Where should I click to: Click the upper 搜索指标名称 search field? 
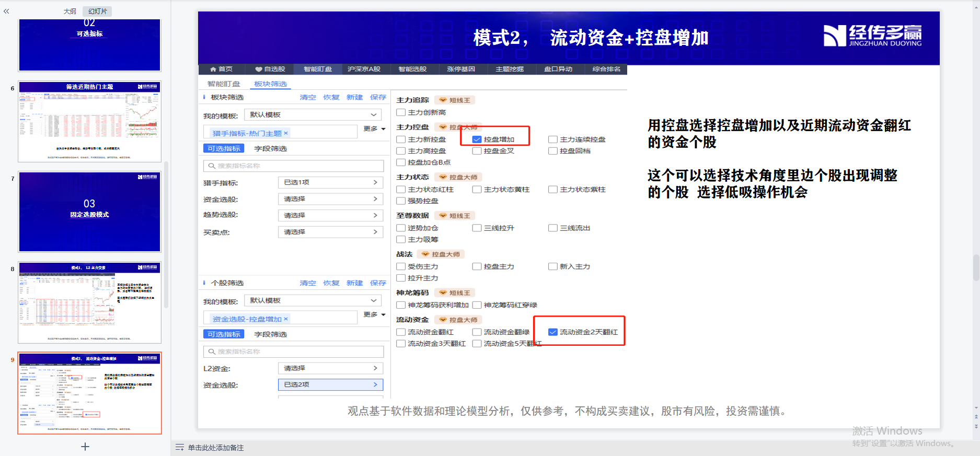(293, 166)
